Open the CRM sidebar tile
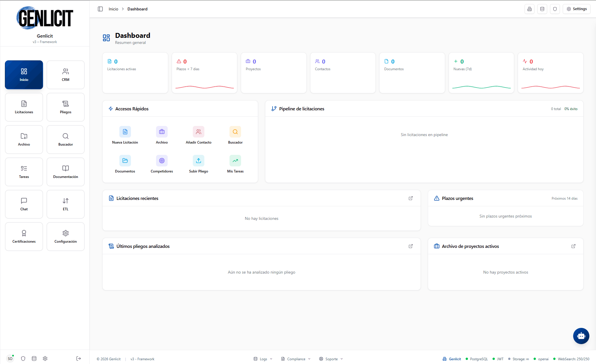 click(66, 75)
